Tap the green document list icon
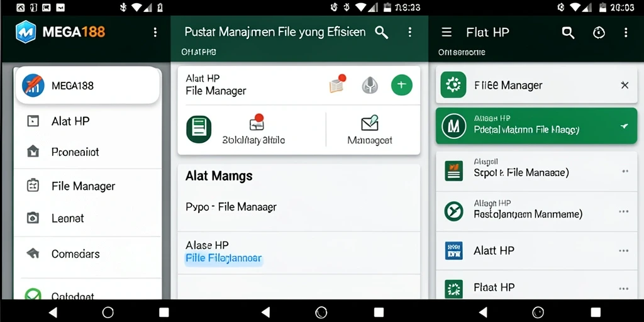This screenshot has height=322, width=644. [x=199, y=129]
